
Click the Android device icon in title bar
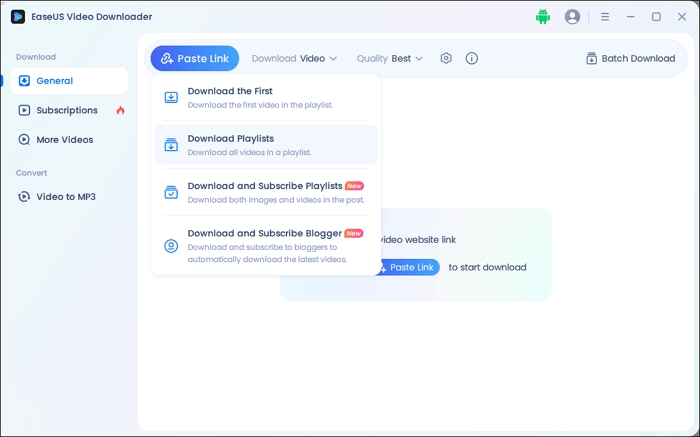coord(543,17)
